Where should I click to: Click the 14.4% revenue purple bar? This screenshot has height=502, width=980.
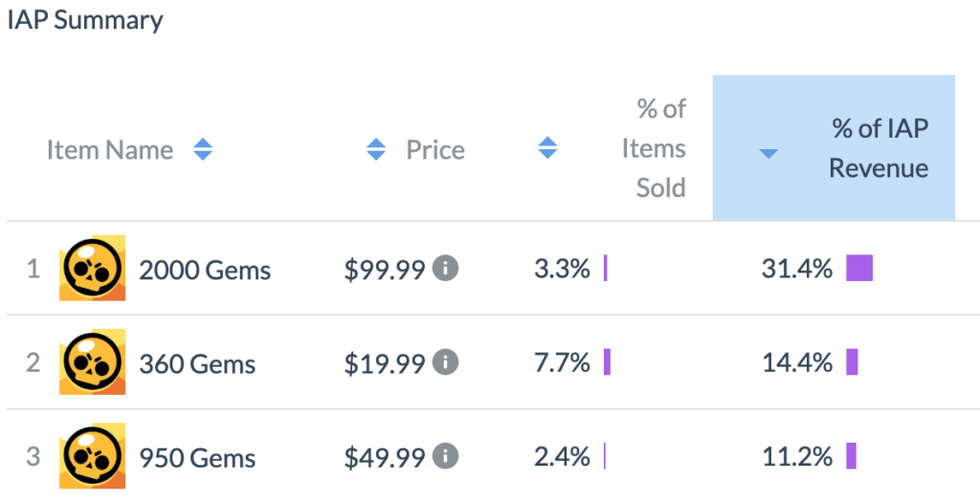[x=852, y=362]
